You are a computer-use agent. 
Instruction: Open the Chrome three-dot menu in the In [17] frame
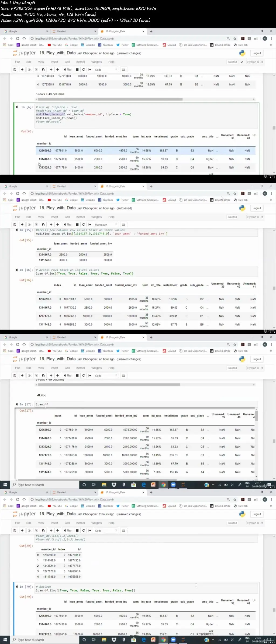click(x=271, y=345)
